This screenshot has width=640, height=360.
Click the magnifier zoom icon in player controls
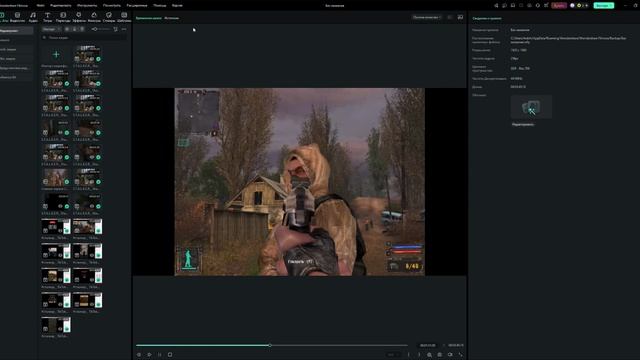point(429,355)
